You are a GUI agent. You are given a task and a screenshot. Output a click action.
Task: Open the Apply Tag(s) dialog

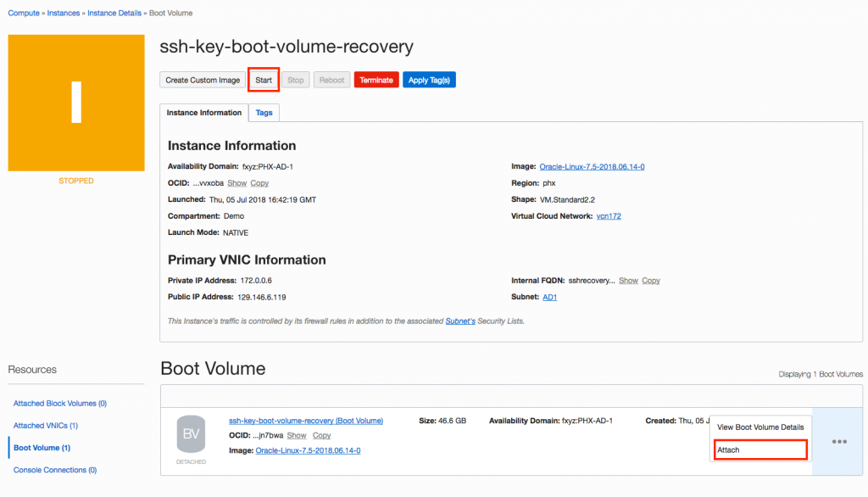[430, 80]
